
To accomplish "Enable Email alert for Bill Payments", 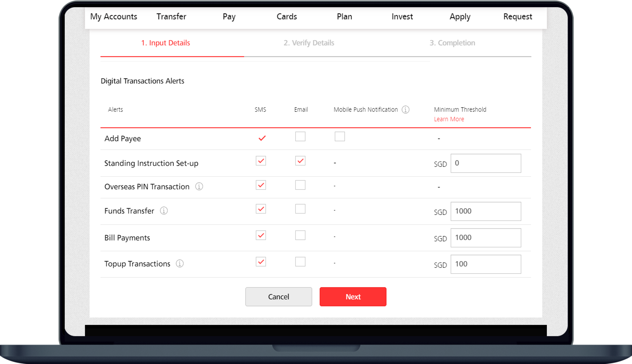I will pyautogui.click(x=300, y=236).
